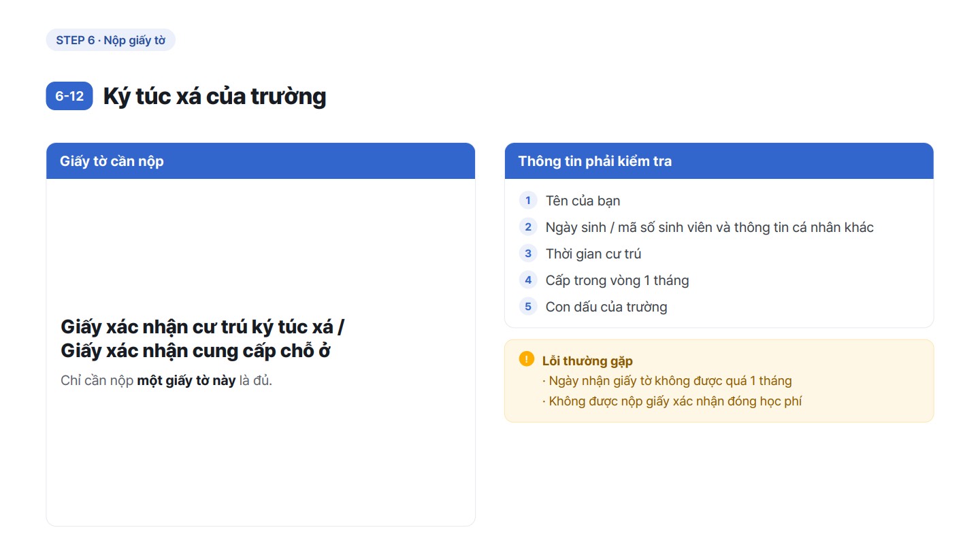The width and height of the screenshot is (980, 551).
Task: Click the Ngày sinh / mã số sinh viên item
Action: coord(710,227)
